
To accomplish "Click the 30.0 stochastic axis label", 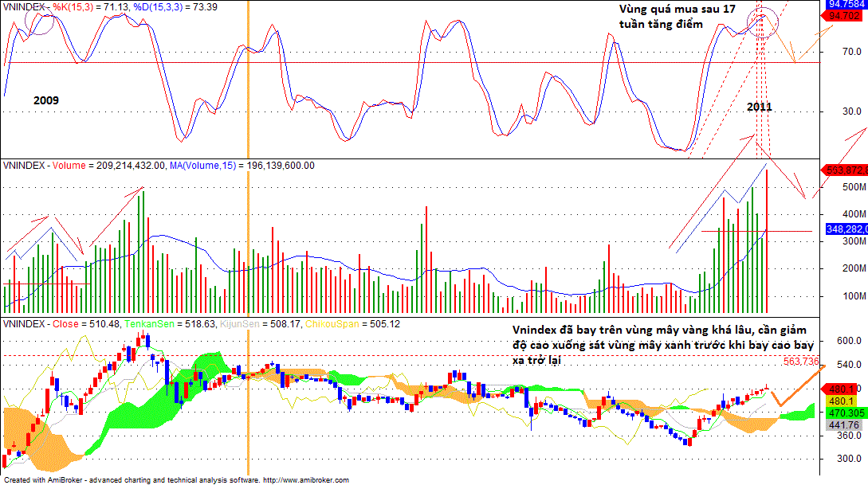I will point(851,111).
